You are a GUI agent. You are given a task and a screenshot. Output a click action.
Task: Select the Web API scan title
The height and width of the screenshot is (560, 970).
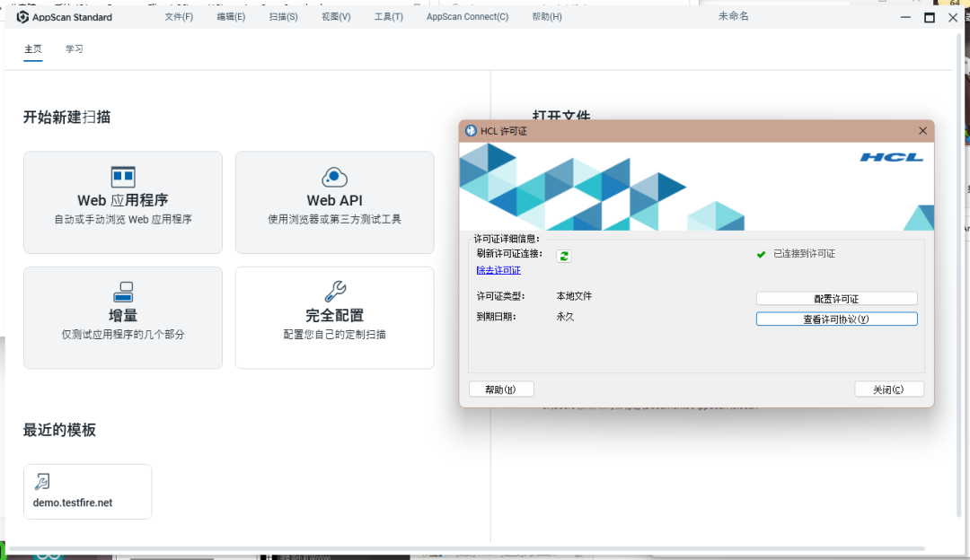click(x=335, y=200)
